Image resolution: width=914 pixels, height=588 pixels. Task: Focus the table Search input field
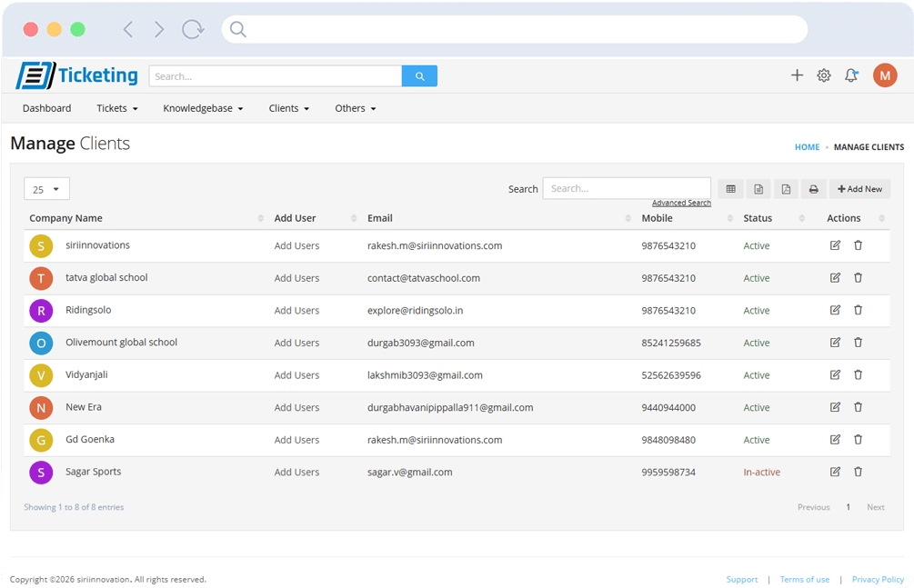pos(627,188)
